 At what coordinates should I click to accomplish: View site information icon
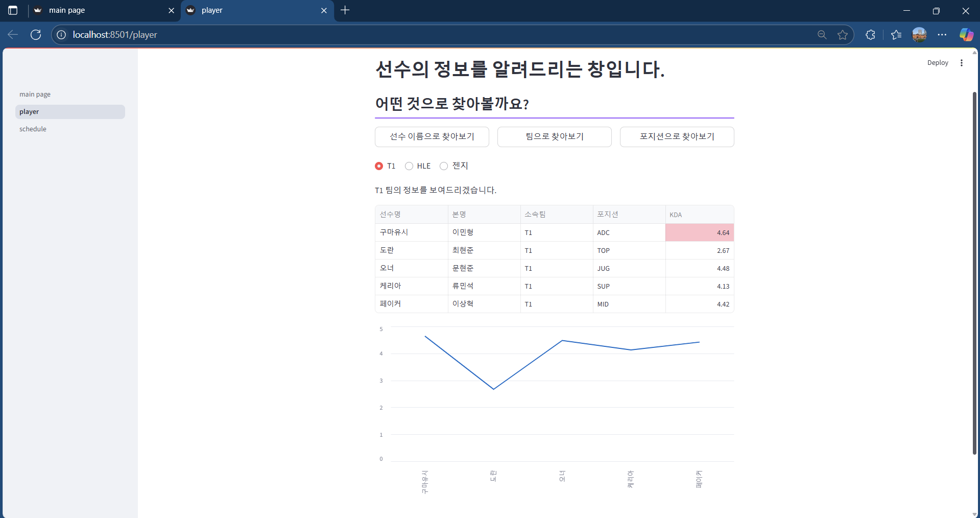tap(61, 35)
